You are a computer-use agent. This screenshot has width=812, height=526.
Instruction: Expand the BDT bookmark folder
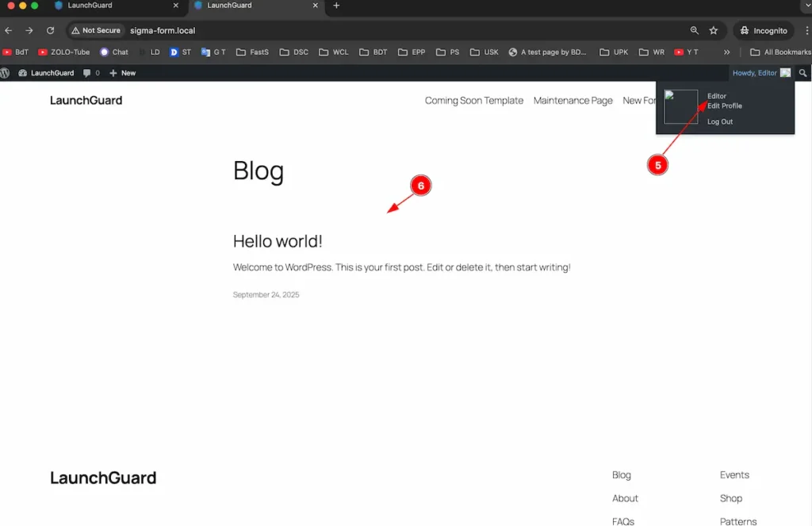click(x=374, y=52)
